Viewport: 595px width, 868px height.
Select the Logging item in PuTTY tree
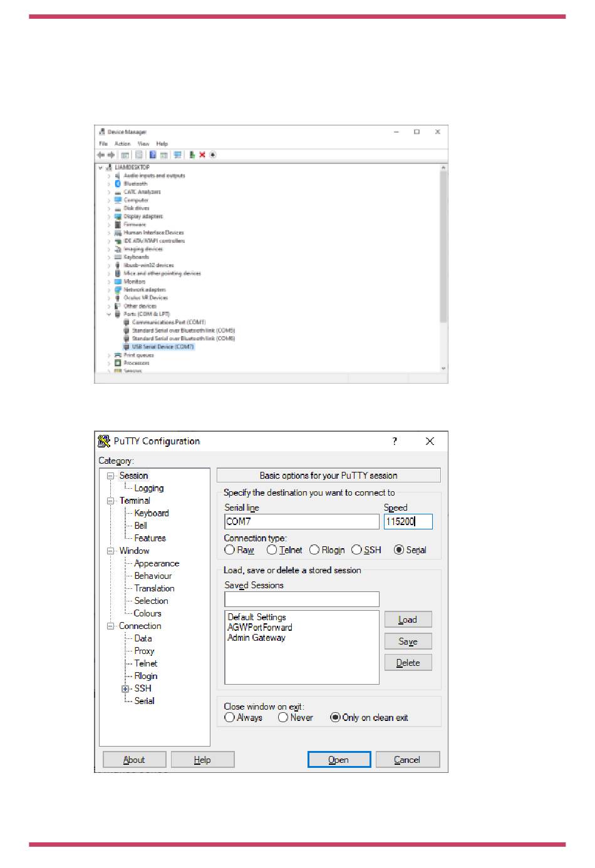(x=149, y=489)
